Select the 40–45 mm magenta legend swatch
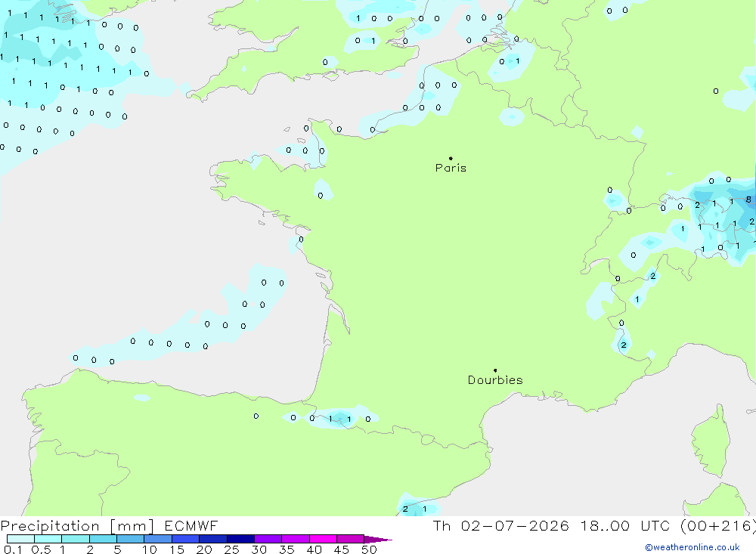 point(323,539)
